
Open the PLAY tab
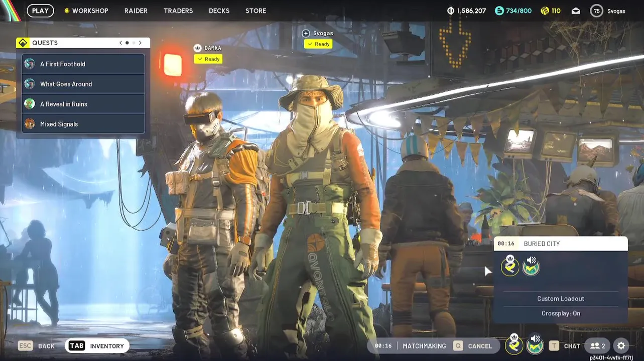point(40,11)
